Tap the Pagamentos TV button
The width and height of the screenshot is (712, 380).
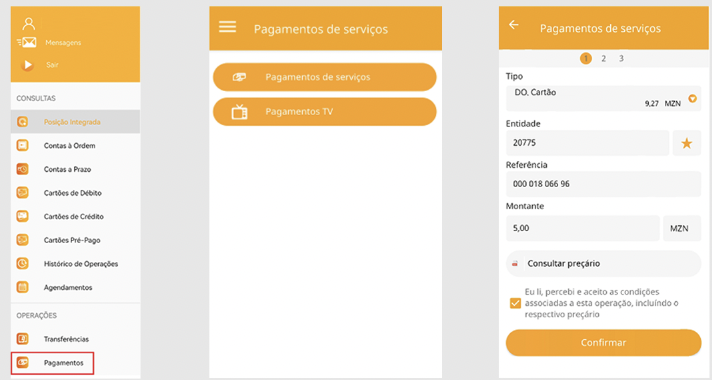(x=325, y=112)
